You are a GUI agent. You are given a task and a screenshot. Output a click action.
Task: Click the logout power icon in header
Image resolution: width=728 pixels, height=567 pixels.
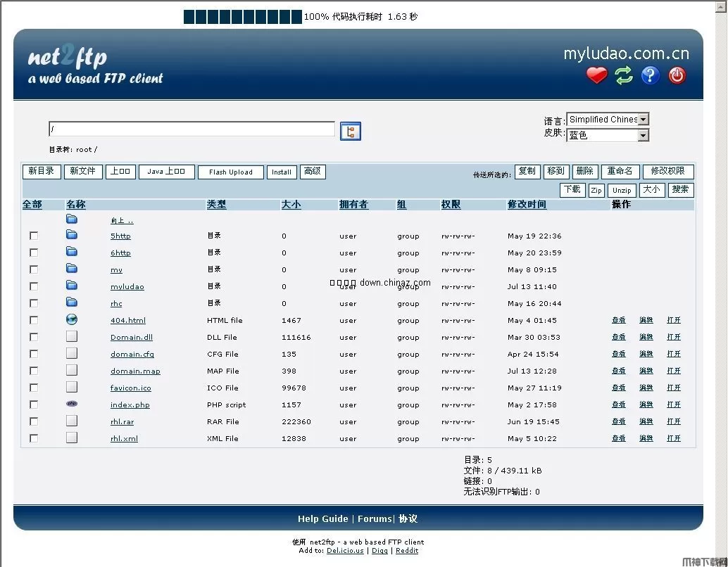tap(676, 76)
